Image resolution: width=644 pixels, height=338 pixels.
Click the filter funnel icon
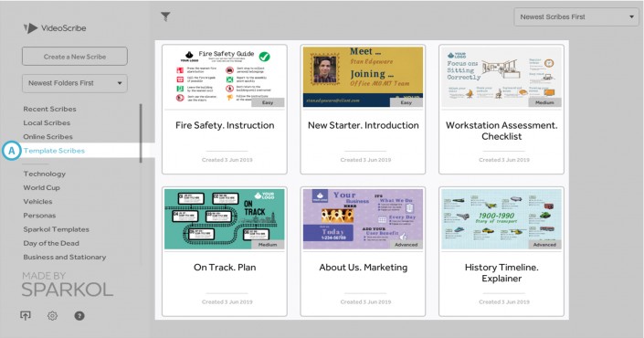coord(165,16)
